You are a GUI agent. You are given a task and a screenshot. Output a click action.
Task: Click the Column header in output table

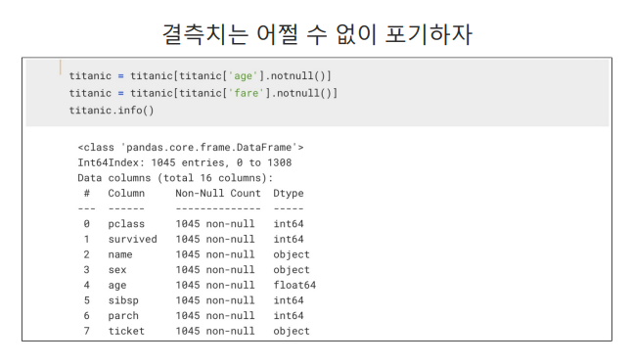[x=126, y=193]
